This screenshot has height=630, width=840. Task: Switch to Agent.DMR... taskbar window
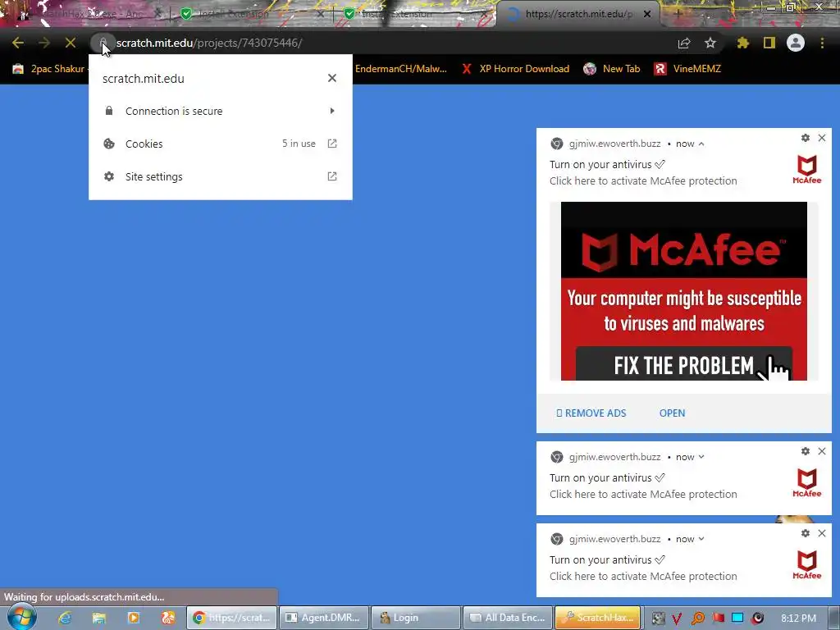(x=324, y=618)
